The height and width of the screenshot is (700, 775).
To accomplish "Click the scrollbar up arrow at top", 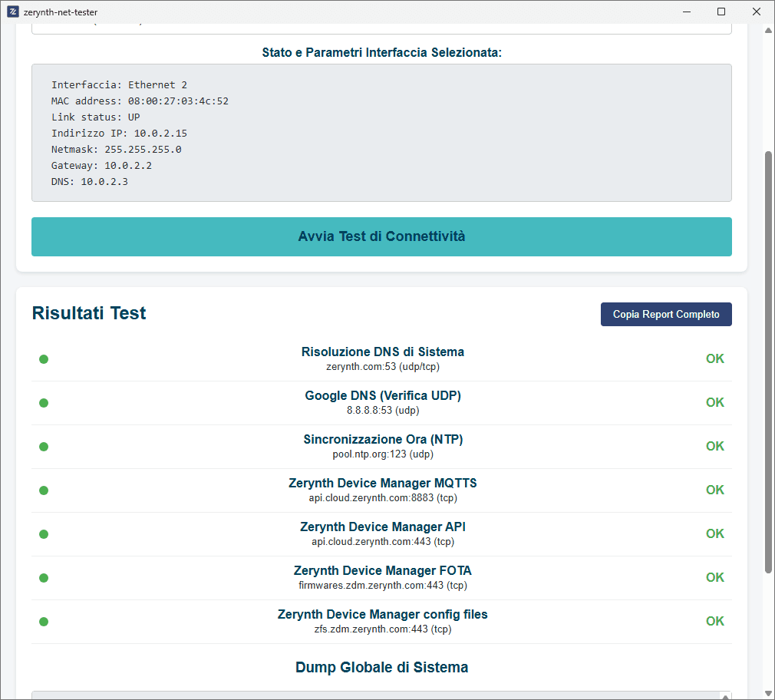I will [769, 30].
